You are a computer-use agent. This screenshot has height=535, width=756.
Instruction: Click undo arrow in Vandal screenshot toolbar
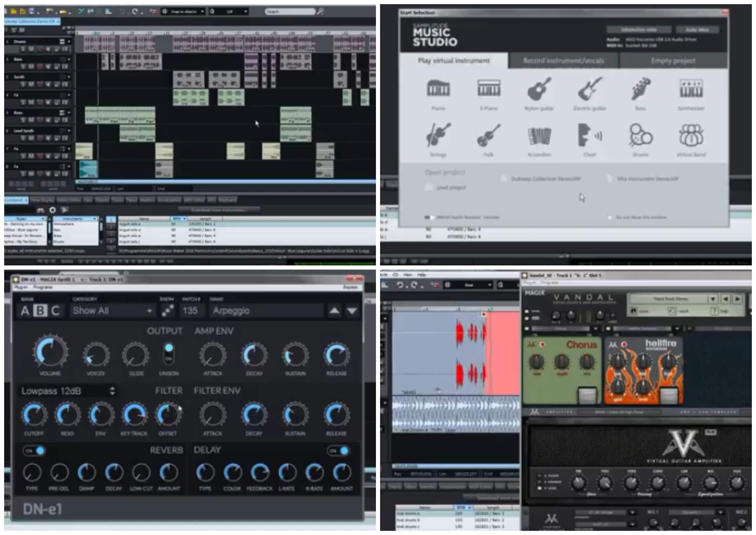400,285
